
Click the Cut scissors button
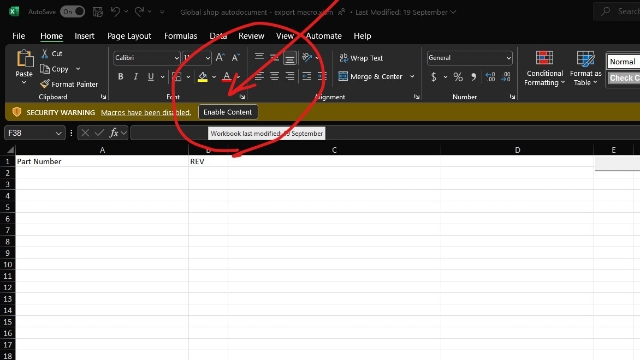click(x=51, y=53)
